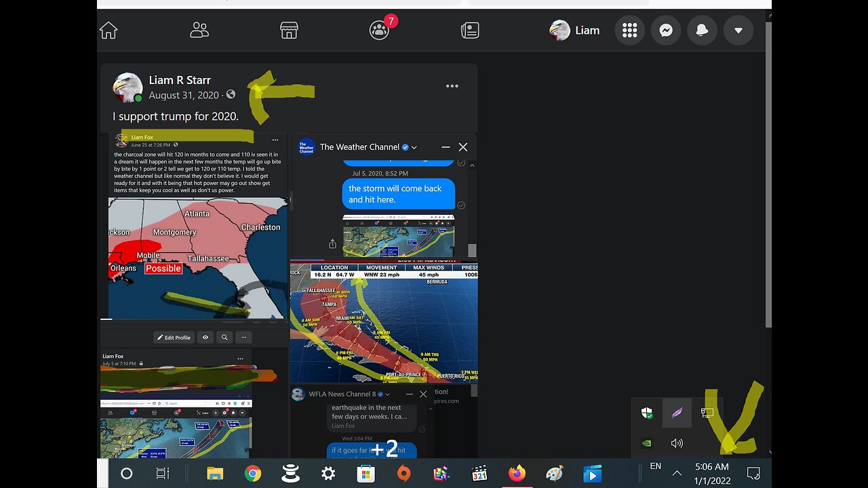
Task: Open Windows Settings gear on taskbar
Action: point(328,473)
